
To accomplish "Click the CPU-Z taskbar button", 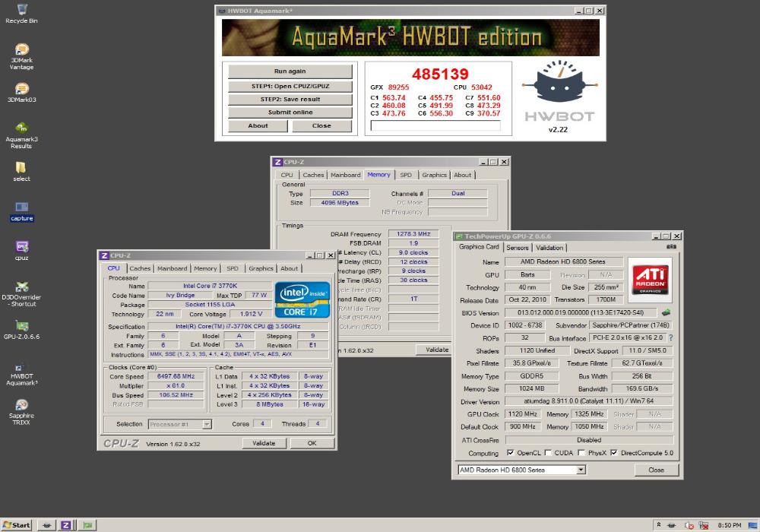I will (66, 524).
